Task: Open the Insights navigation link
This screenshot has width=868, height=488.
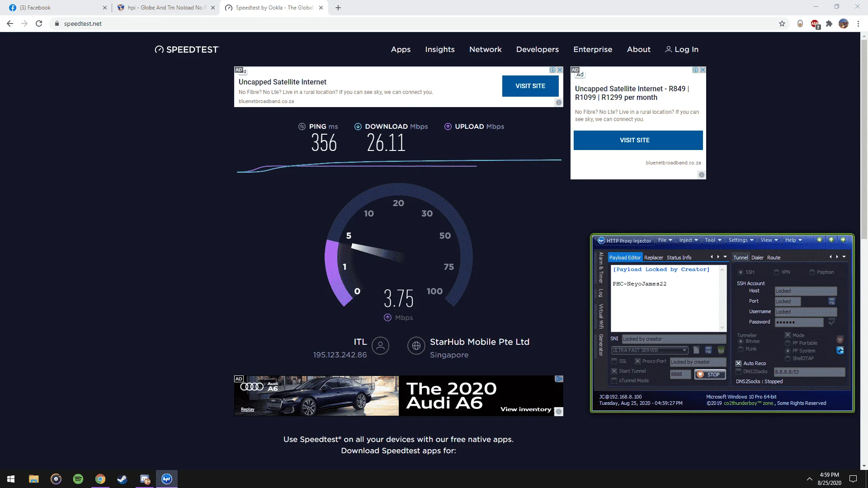Action: coord(440,49)
